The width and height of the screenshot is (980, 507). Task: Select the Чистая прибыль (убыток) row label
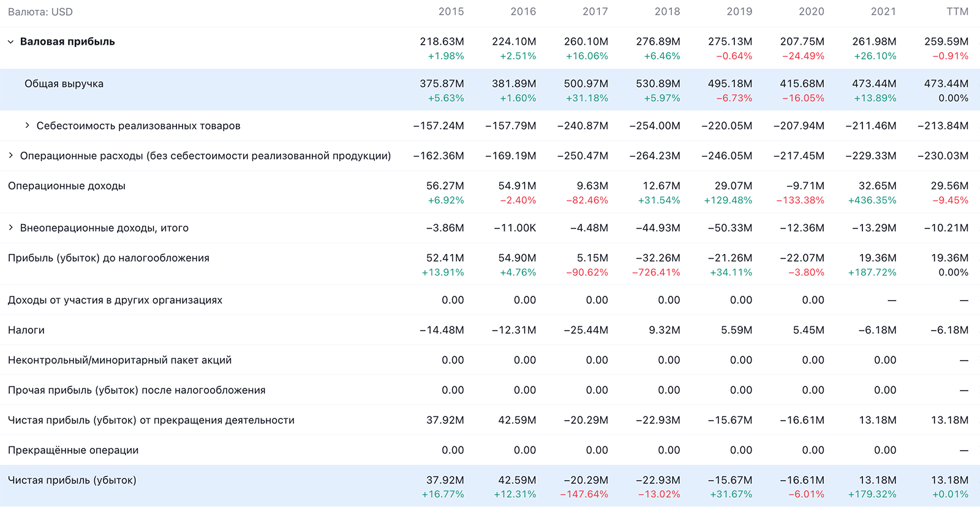tap(72, 480)
